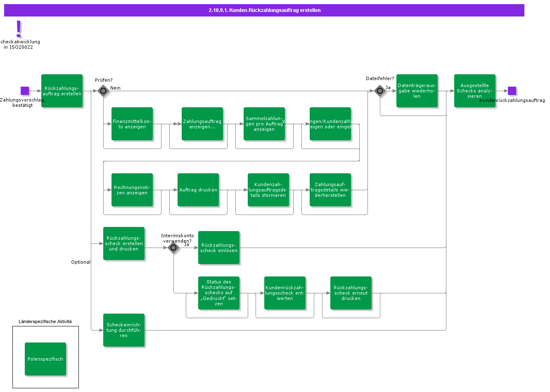Open Ausgestellte Schecks analysieren box

tap(475, 91)
